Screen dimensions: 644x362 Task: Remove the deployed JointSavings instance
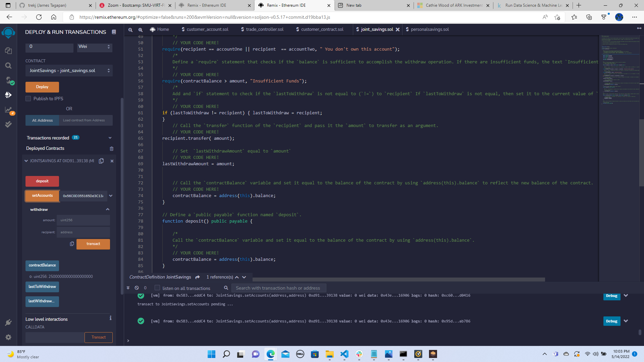point(112,161)
